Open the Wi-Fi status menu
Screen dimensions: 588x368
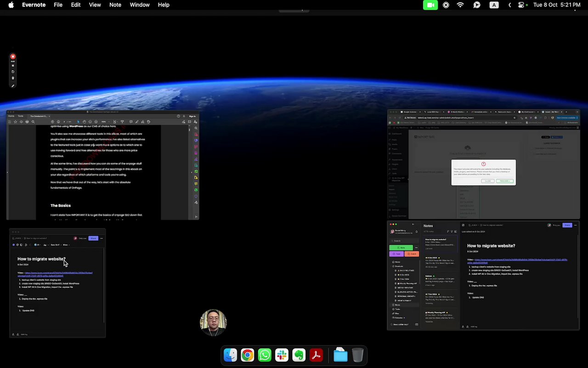click(460, 5)
